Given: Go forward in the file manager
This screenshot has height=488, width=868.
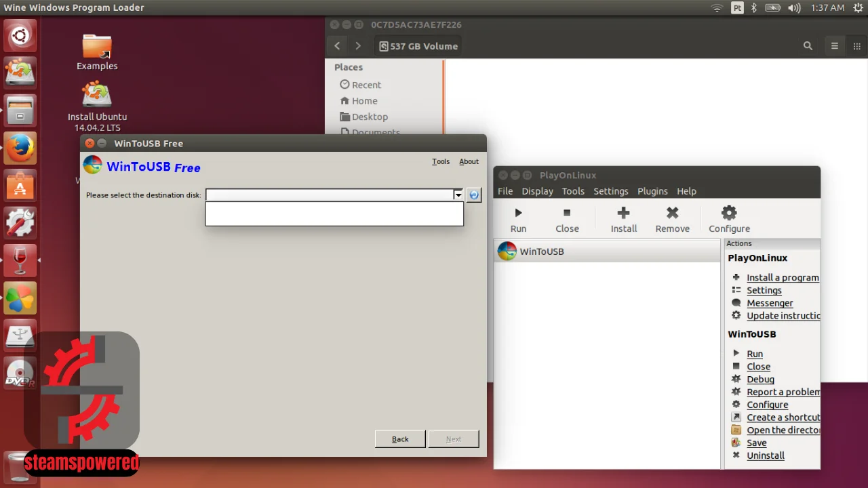Looking at the screenshot, I should click(358, 46).
